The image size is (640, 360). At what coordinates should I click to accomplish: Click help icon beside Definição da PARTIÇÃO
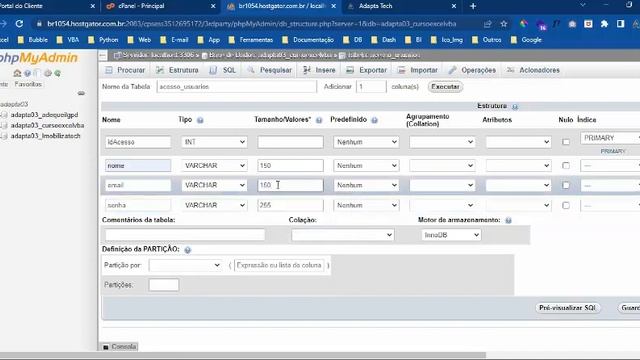187,250
